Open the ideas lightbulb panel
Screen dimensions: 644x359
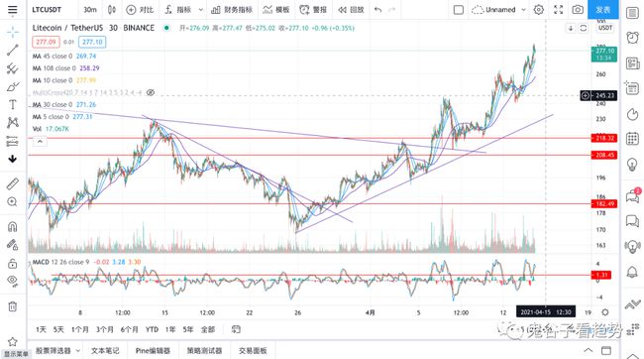[632, 164]
